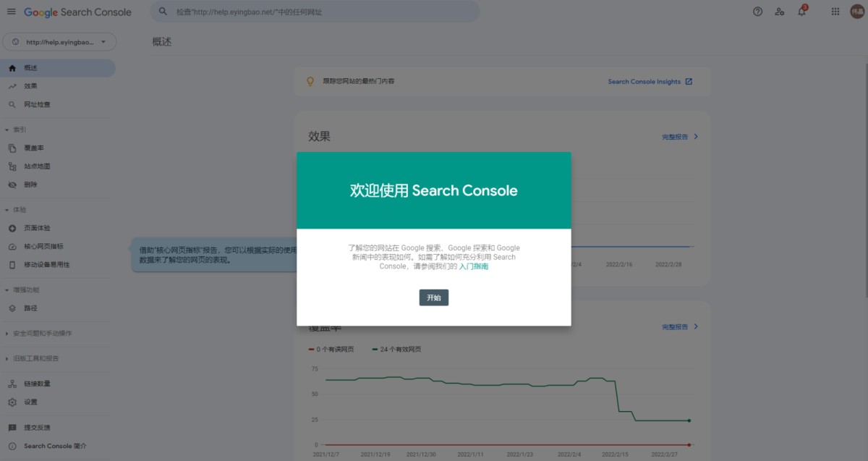Click the phone icon beside 移动设备易用性
868x461 pixels.
coord(12,265)
